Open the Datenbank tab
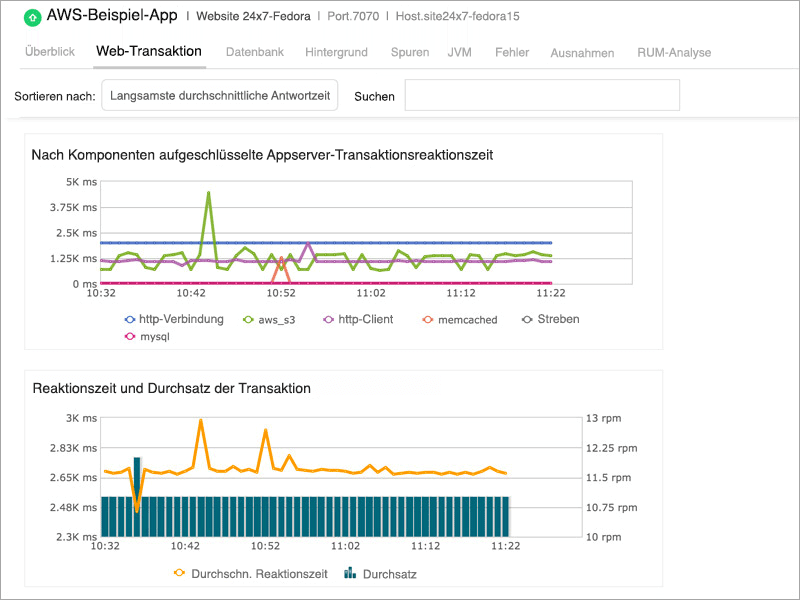Image resolution: width=800 pixels, height=600 pixels. (x=254, y=52)
